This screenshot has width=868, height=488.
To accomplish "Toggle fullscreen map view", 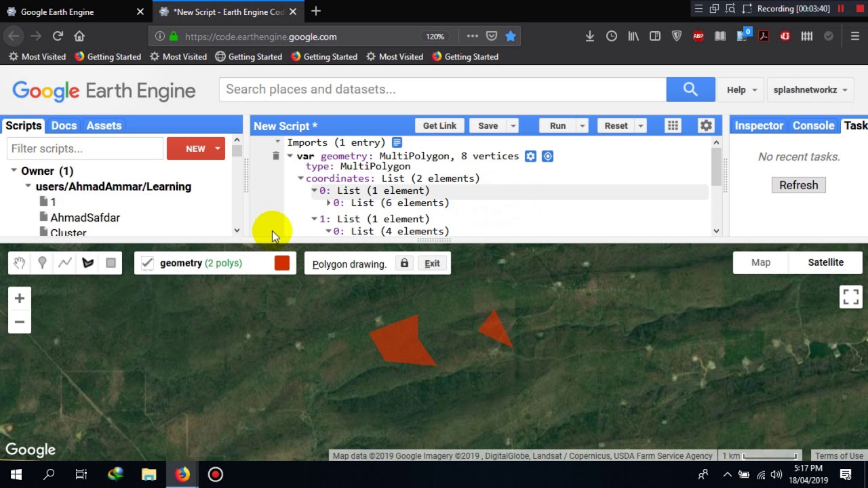I will tap(850, 297).
